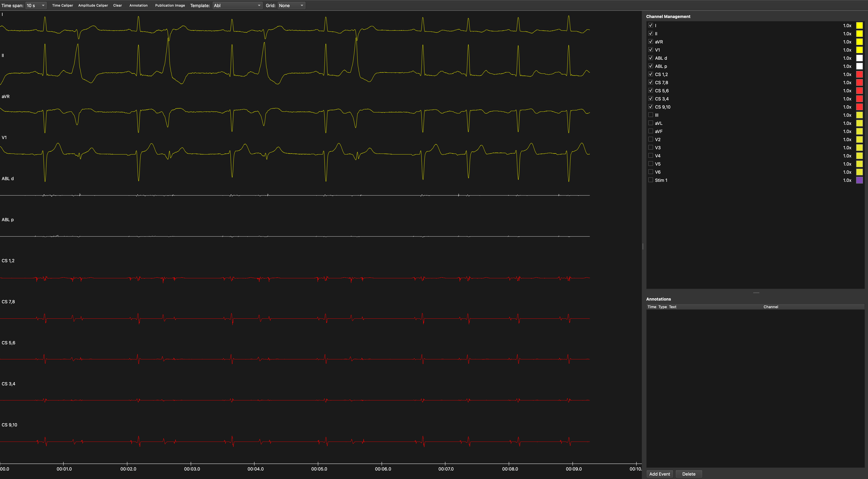Click the red color swatch for CS 1,2

tap(859, 74)
